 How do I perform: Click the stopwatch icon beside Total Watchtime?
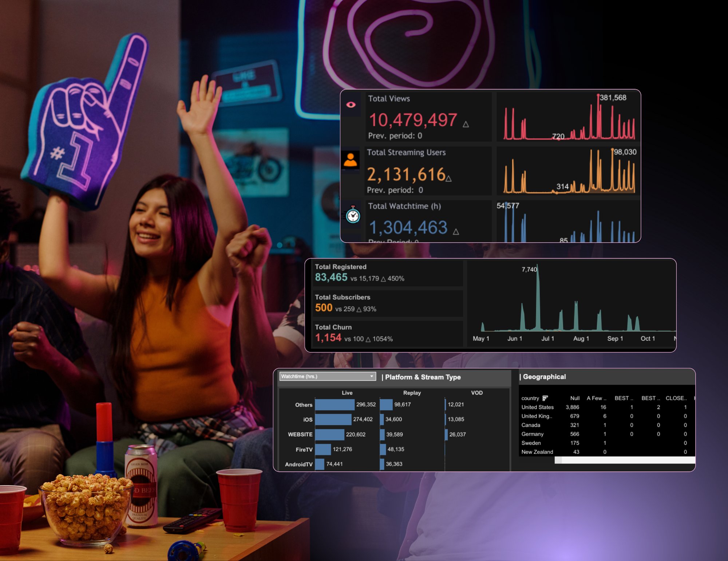tap(353, 215)
